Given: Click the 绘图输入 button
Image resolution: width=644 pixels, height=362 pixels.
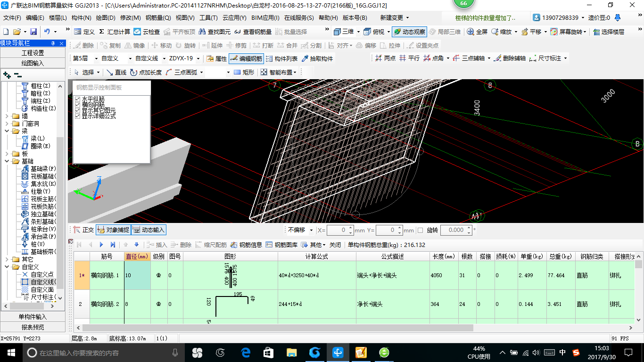Looking at the screenshot, I should [x=33, y=63].
